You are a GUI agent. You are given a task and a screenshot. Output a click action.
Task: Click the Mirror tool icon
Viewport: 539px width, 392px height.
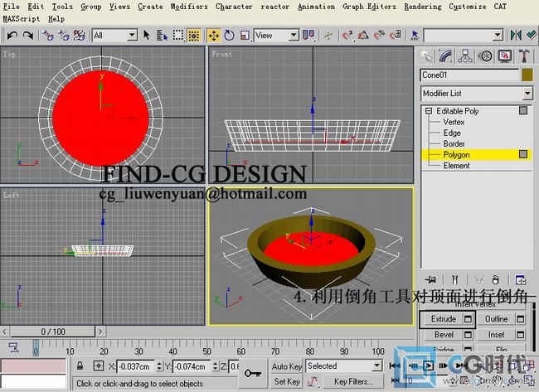[x=516, y=35]
